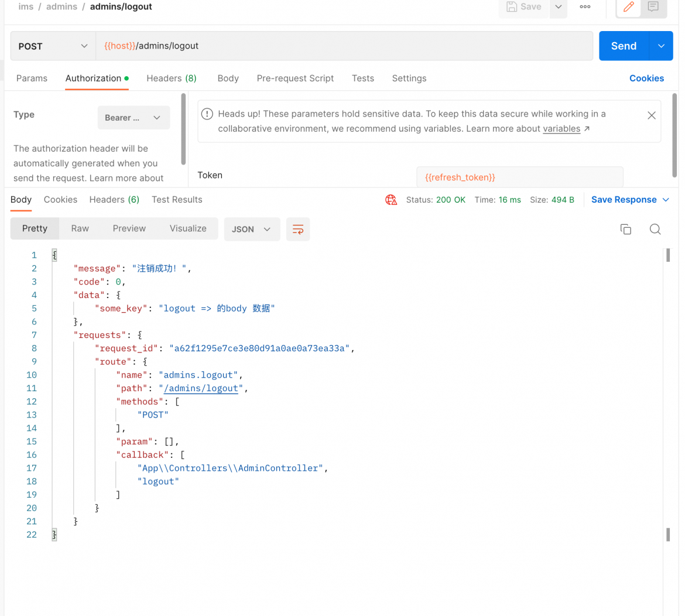Viewport: 685px width, 616px height.
Task: Click the "App\\Controllers\\AdminController" string
Action: click(230, 468)
